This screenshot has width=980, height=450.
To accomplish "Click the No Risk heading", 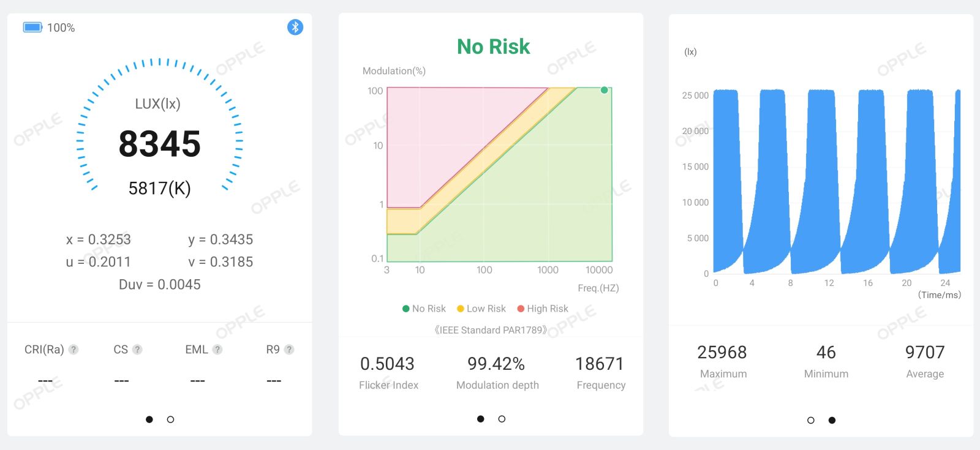I will click(493, 47).
